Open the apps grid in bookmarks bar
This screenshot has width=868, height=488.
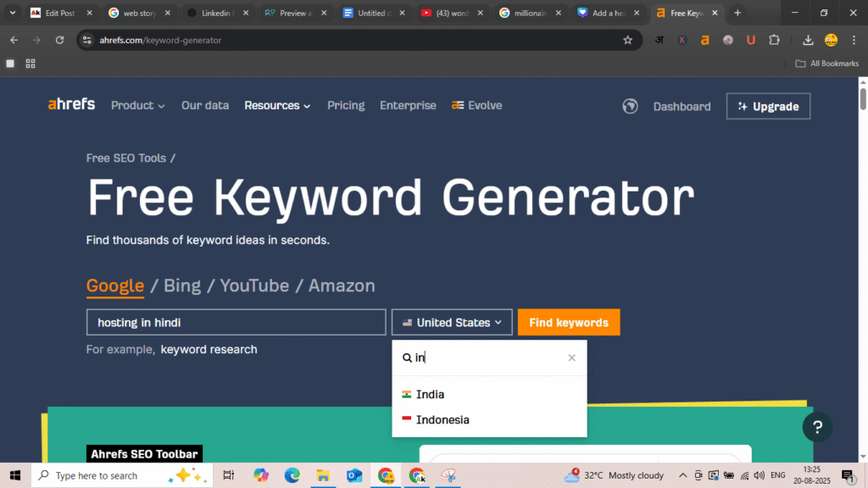point(31,64)
